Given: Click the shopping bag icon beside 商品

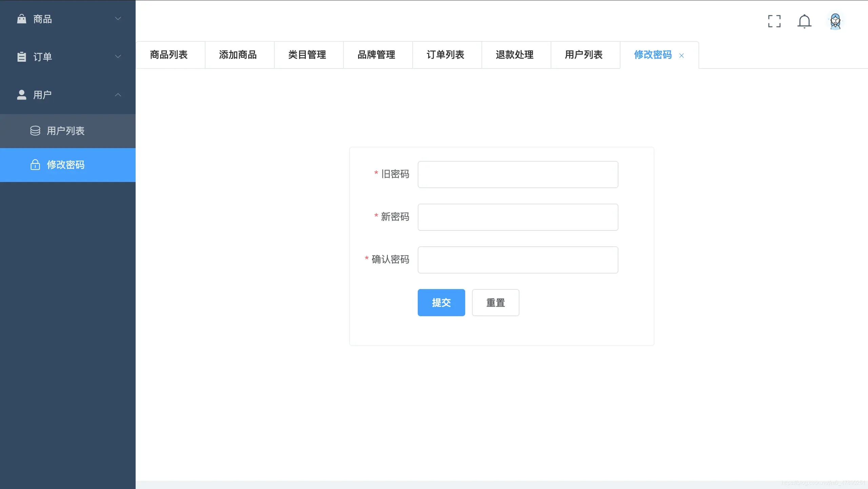Looking at the screenshot, I should [21, 19].
